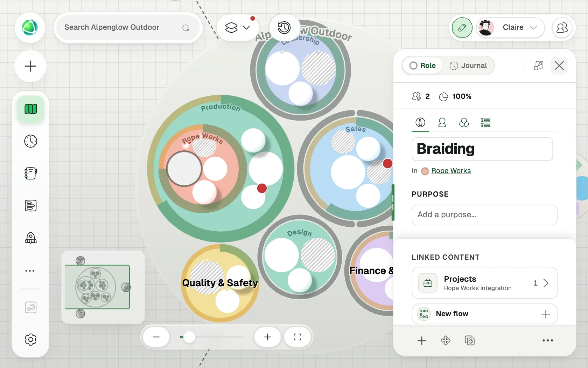Click the fit to screen button
The image size is (588, 368).
297,337
